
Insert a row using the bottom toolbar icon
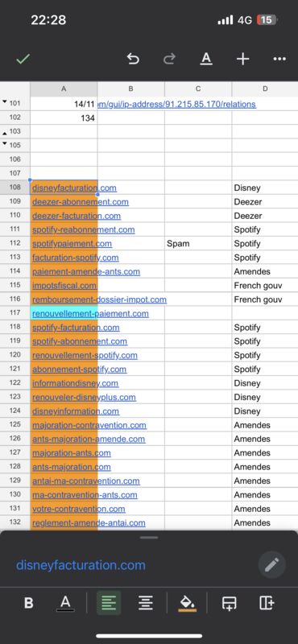(x=229, y=603)
